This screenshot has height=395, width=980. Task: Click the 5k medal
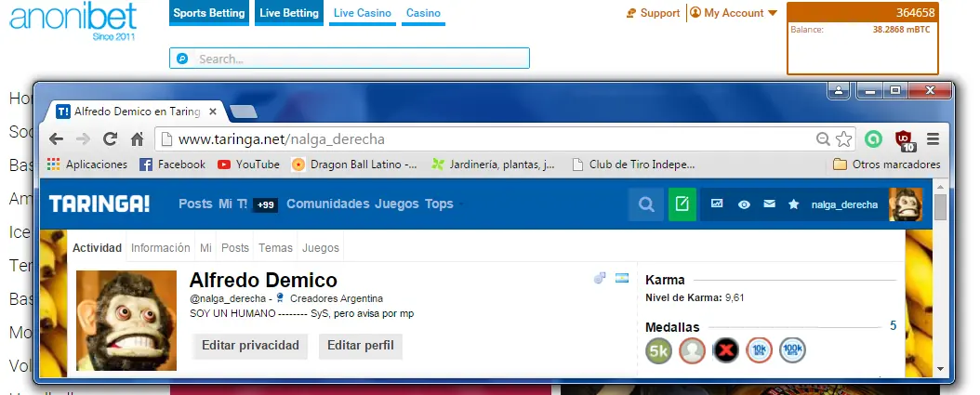pos(658,350)
